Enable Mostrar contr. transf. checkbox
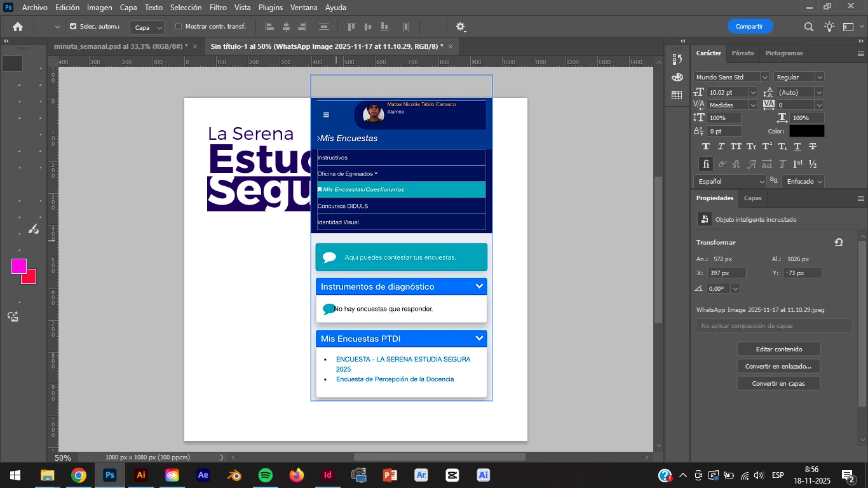Screen dimensions: 868x488 tap(179, 27)
